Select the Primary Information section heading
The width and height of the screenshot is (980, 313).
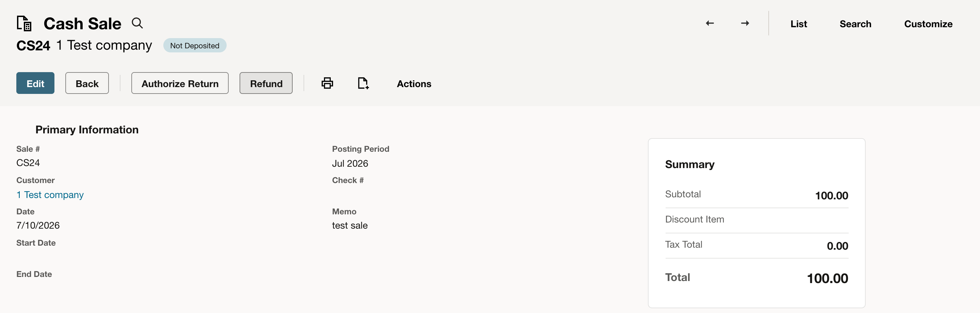coord(87,130)
